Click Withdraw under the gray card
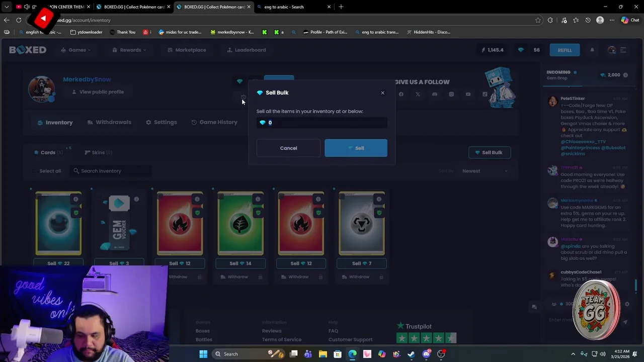This screenshot has height=362, width=644. click(x=356, y=277)
